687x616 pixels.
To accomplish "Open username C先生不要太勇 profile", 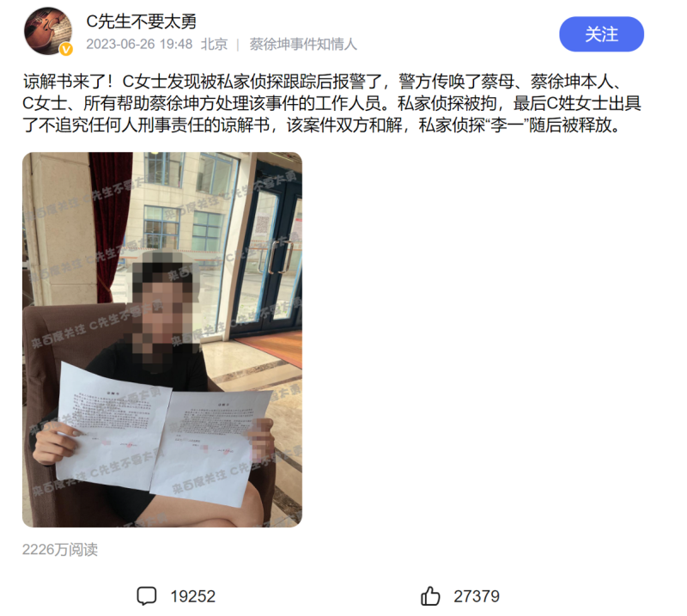I will point(141,21).
